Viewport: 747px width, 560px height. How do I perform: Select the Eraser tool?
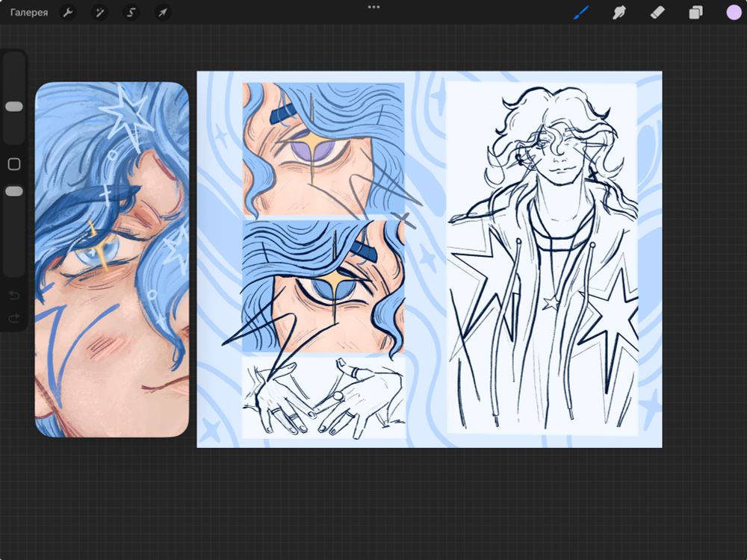pos(657,13)
